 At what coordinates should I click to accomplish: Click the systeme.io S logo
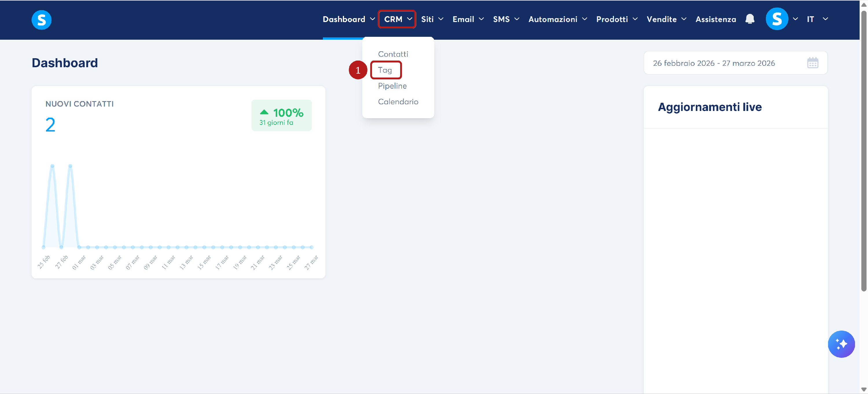coord(41,20)
